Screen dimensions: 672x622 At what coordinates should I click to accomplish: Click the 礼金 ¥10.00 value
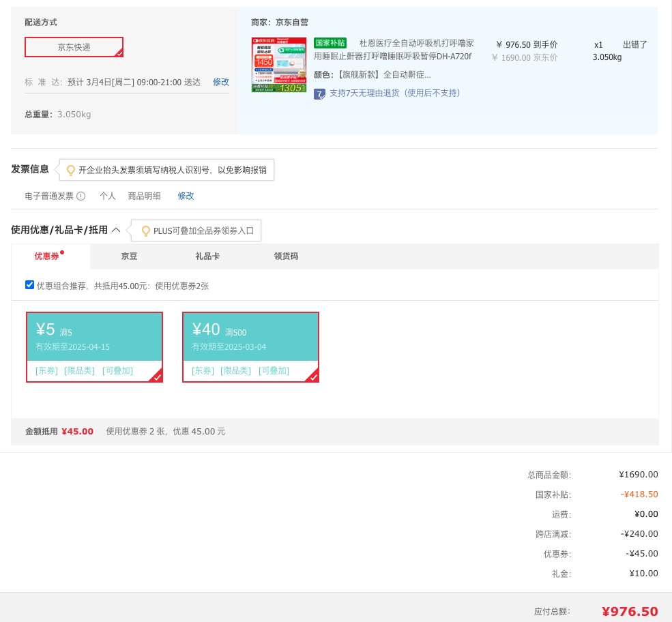(x=644, y=573)
